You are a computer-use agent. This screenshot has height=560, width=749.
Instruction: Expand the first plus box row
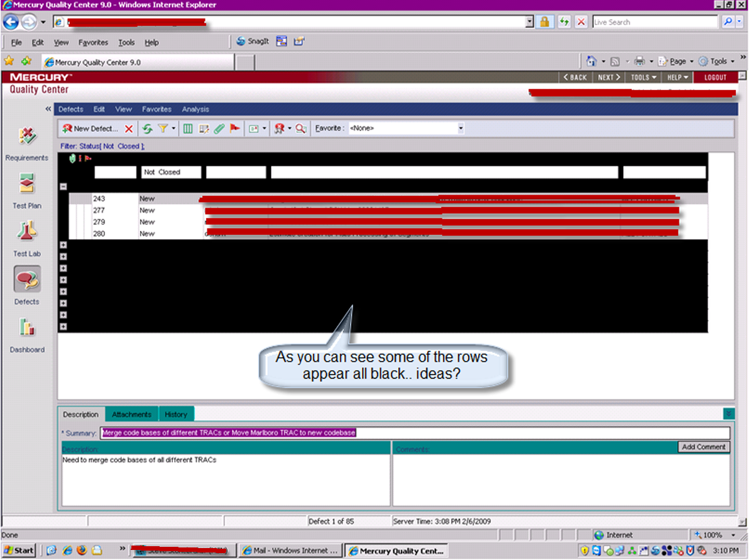click(x=63, y=245)
